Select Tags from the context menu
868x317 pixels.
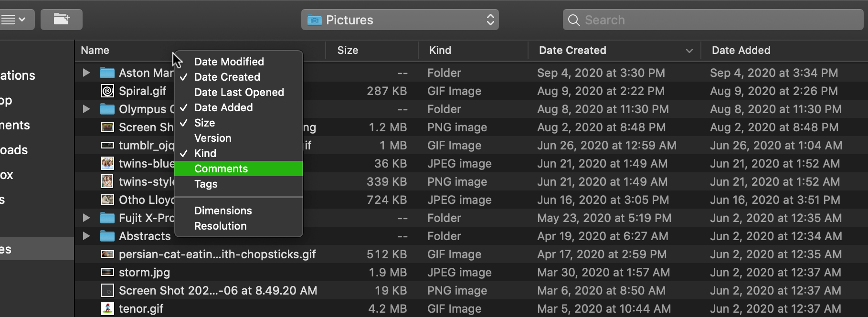point(206,184)
